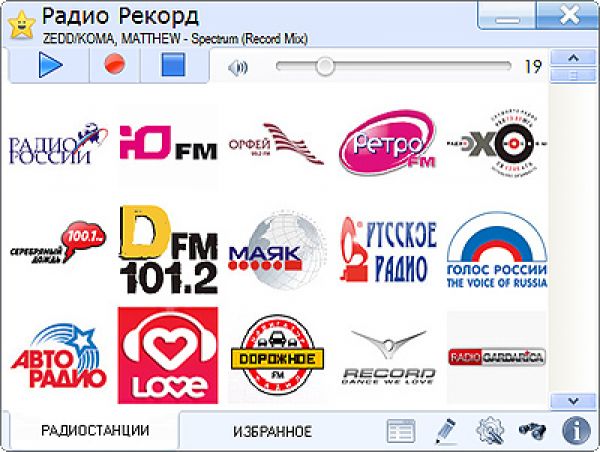Select the Голос России station logo

tap(497, 250)
